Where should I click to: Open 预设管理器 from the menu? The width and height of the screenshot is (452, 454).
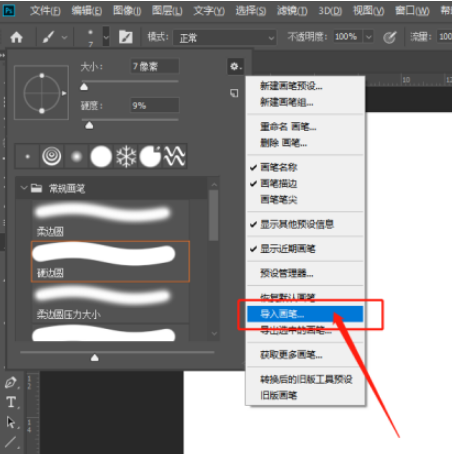[x=305, y=273]
